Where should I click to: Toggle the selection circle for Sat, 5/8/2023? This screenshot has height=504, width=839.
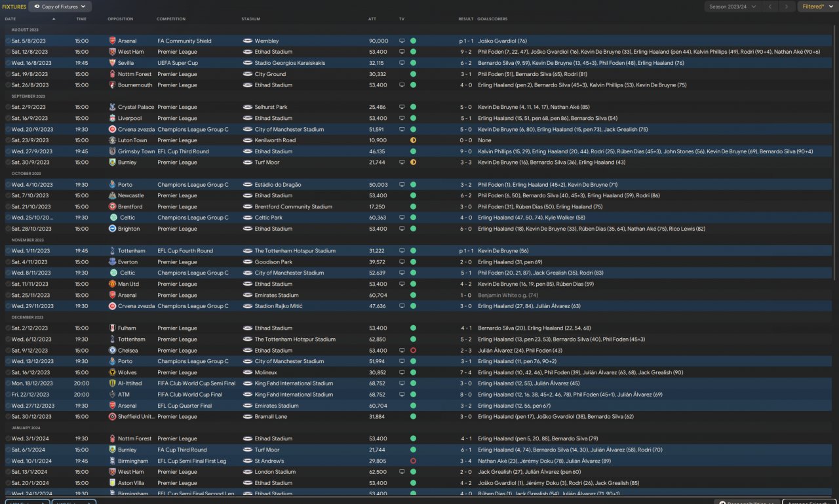coord(8,41)
